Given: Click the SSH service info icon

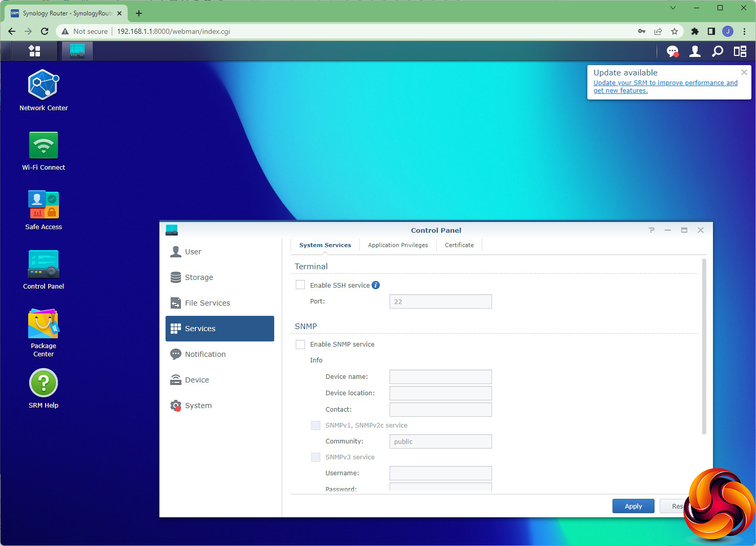Looking at the screenshot, I should pyautogui.click(x=376, y=285).
